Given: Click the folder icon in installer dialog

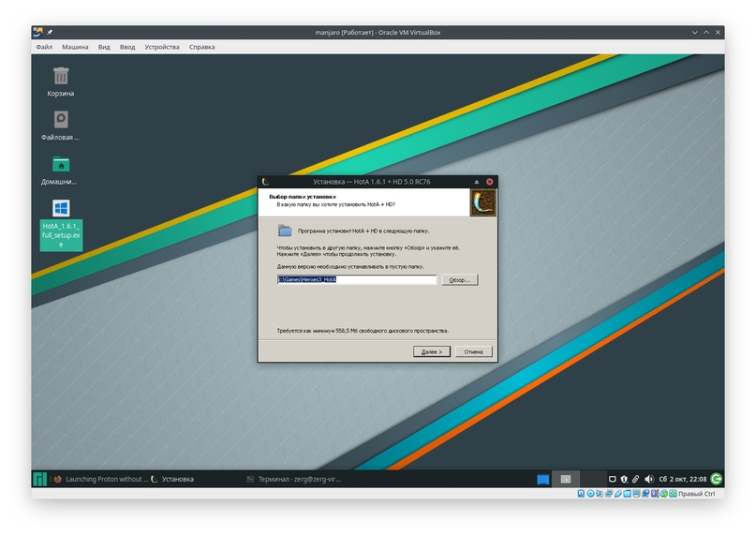Looking at the screenshot, I should 285,231.
